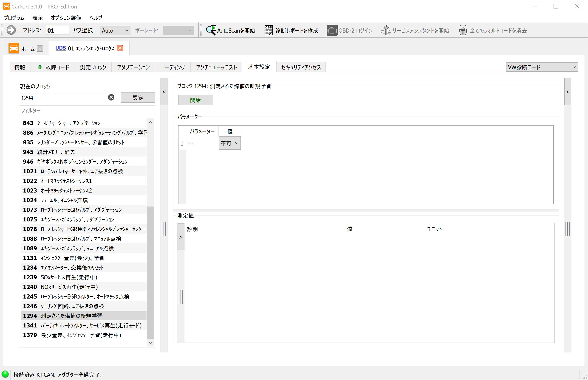Close the ホーム tab with its X

point(40,49)
